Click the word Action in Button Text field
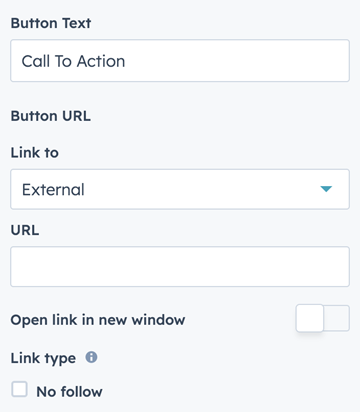 point(101,61)
